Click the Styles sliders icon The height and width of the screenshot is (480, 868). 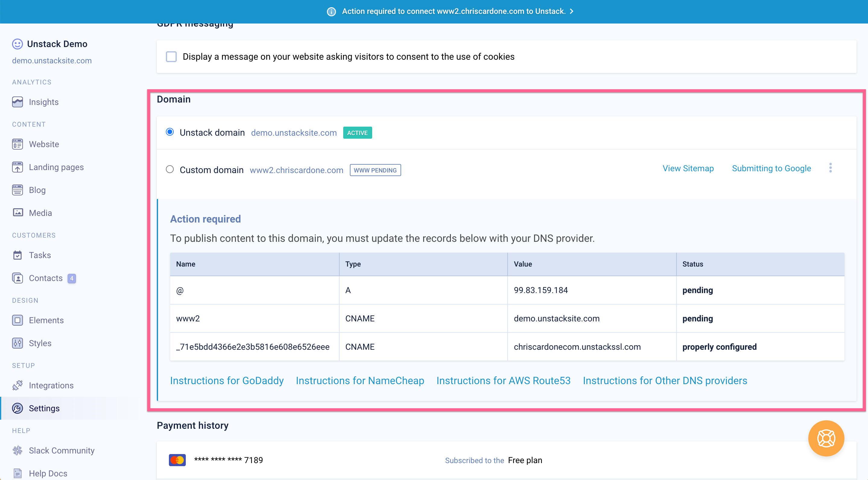point(17,343)
